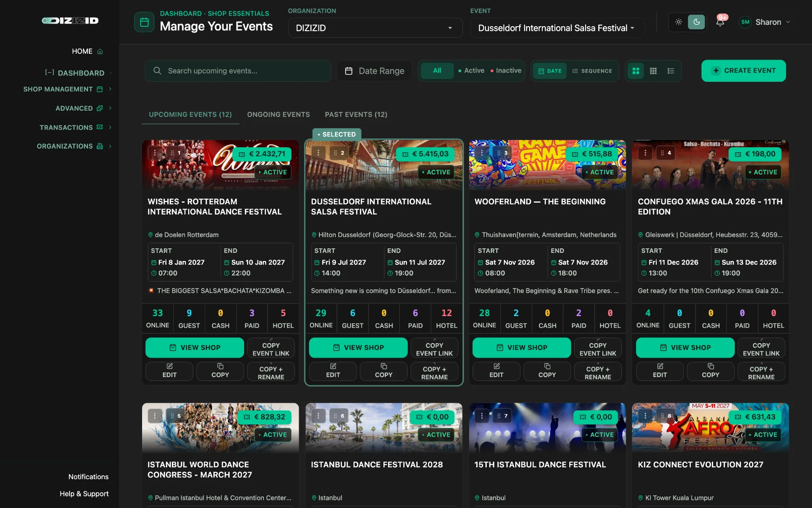The width and height of the screenshot is (812, 508).
Task: Click the search upcoming events field
Action: click(x=238, y=71)
